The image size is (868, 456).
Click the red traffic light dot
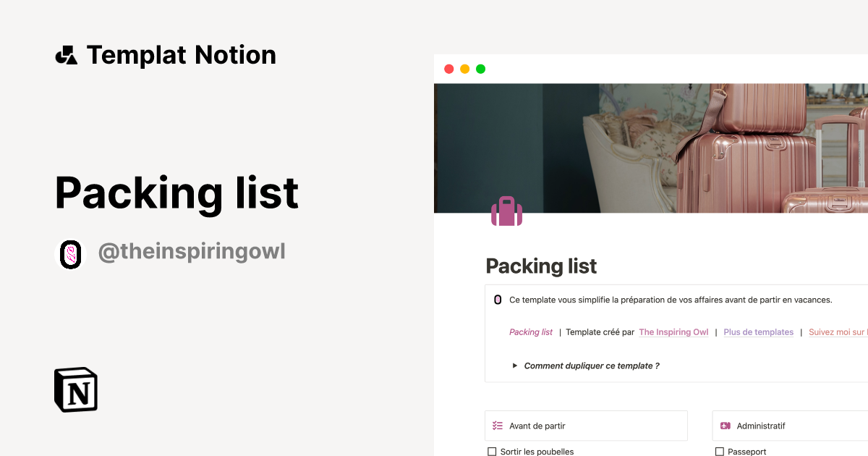pos(448,68)
